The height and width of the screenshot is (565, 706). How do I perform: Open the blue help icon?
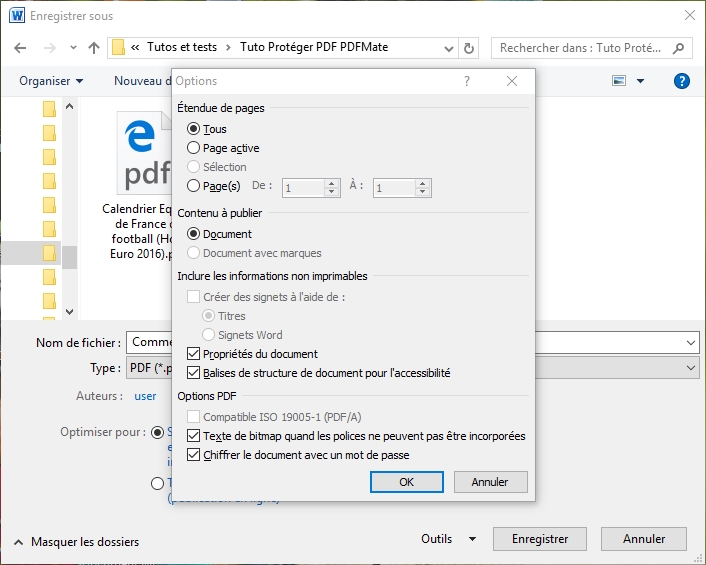tap(682, 81)
